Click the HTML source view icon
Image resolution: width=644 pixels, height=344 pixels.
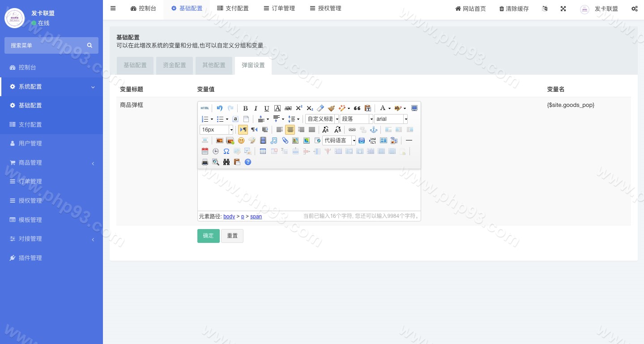click(205, 108)
